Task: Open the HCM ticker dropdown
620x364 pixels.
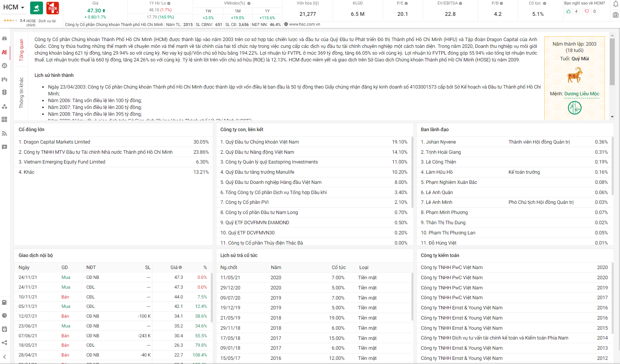Action: tap(23, 8)
